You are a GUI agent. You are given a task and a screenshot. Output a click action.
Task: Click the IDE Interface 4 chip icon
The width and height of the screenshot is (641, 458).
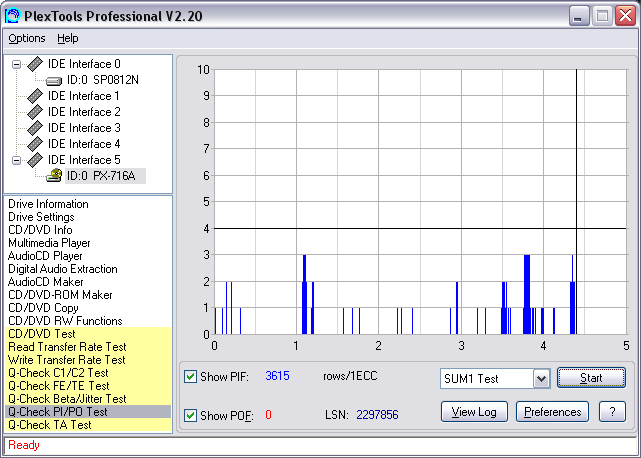(x=35, y=144)
